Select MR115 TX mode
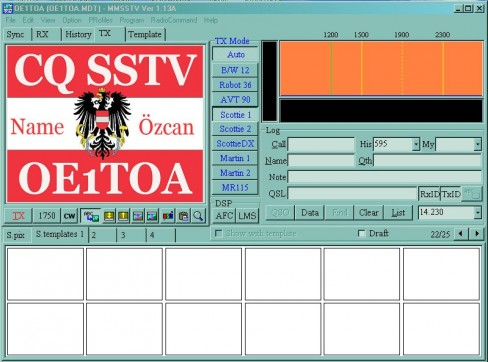This screenshot has width=488, height=362. pyautogui.click(x=235, y=187)
